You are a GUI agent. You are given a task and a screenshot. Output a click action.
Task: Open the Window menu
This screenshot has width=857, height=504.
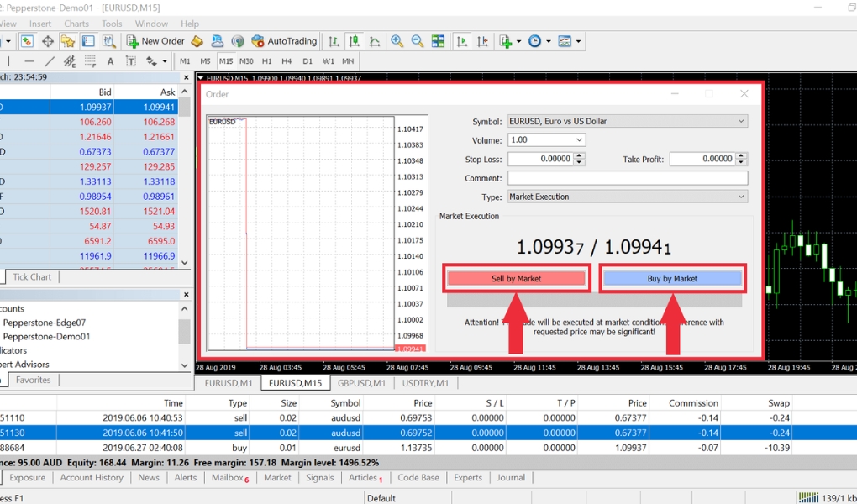(x=151, y=24)
